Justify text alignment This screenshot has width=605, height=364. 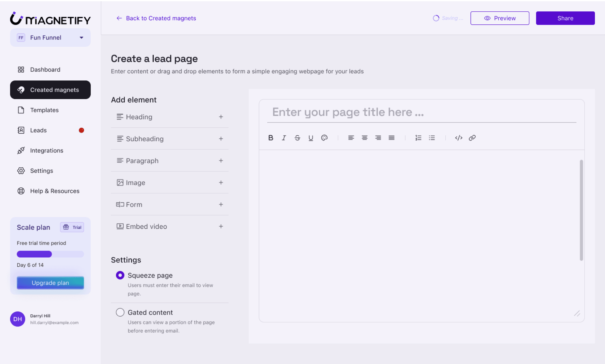click(391, 138)
